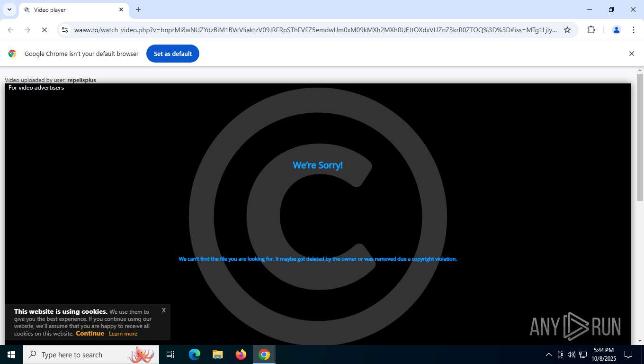
Task: Open the Extensions puzzle icon
Action: pyautogui.click(x=591, y=30)
